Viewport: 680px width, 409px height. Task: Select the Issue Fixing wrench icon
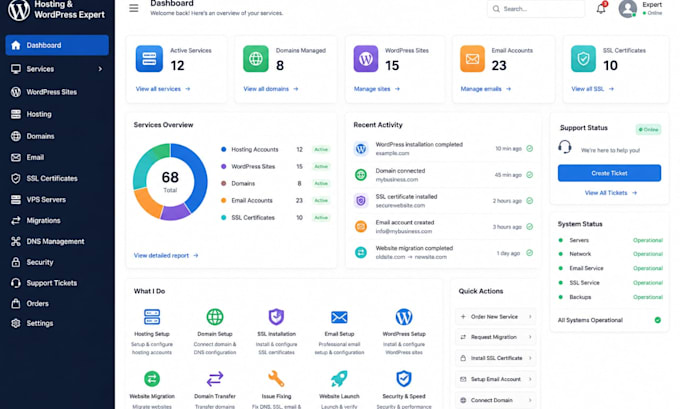click(x=276, y=379)
